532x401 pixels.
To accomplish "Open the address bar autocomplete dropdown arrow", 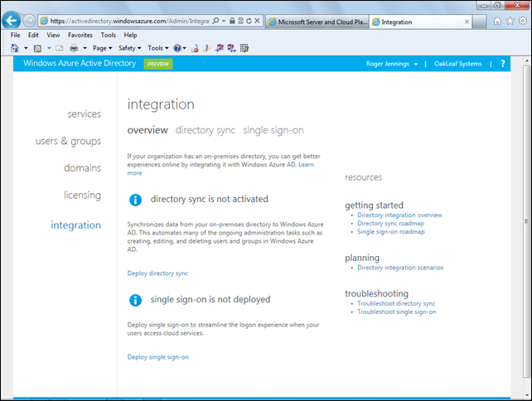I will [x=224, y=21].
